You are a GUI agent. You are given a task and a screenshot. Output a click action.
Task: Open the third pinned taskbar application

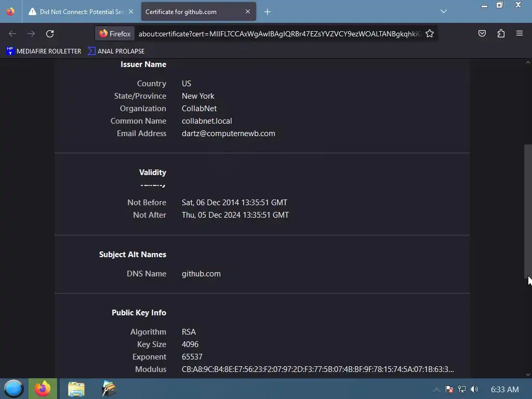click(109, 389)
